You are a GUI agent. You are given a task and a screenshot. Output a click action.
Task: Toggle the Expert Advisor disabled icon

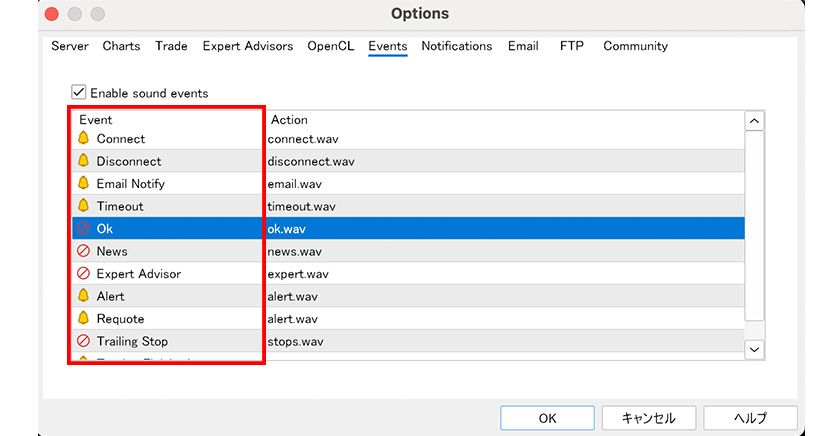(84, 274)
